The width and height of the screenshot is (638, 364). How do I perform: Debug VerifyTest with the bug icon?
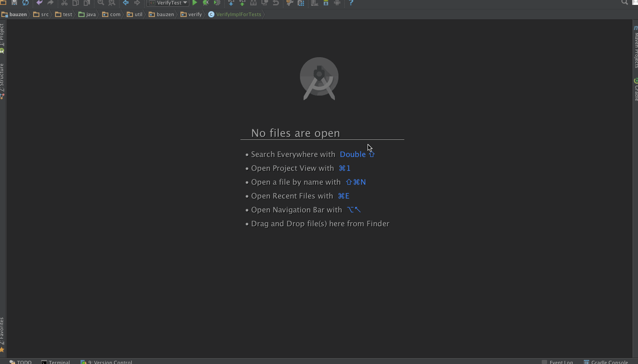[x=206, y=3]
